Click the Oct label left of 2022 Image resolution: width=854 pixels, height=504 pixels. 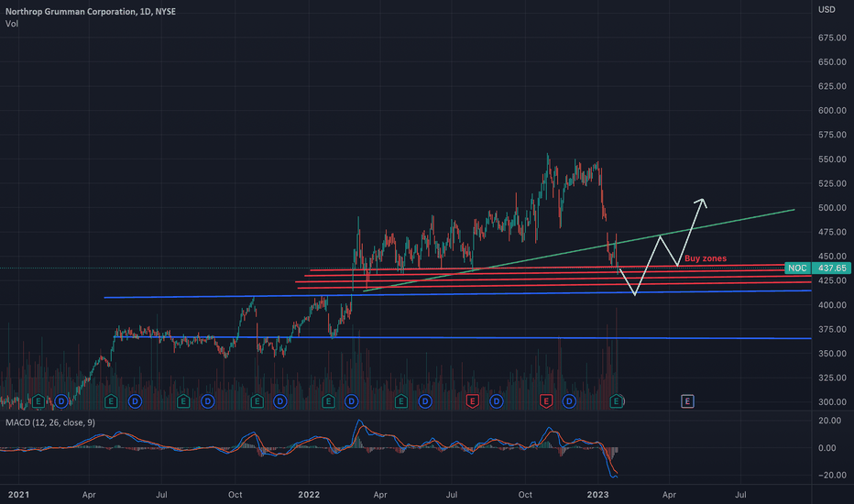pos(235,495)
